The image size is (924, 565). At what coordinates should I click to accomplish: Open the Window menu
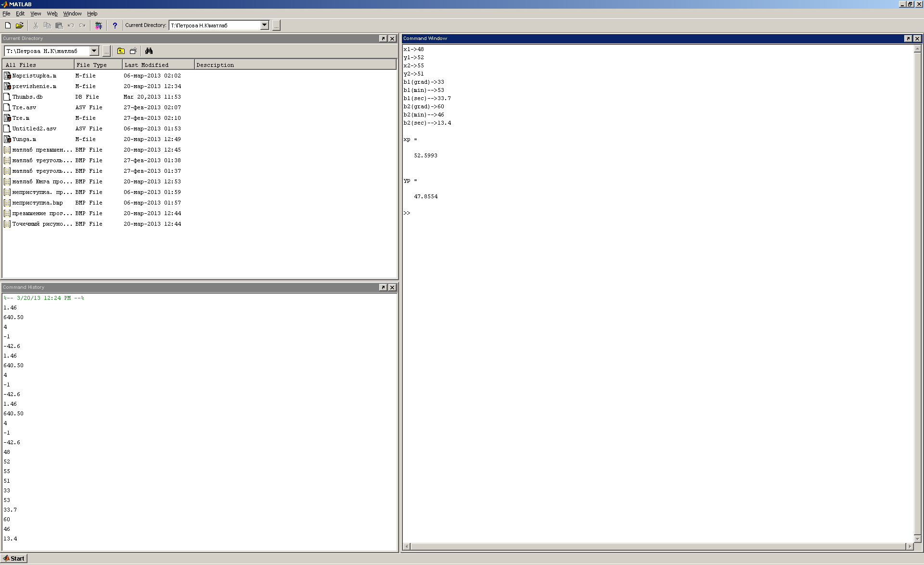[73, 13]
